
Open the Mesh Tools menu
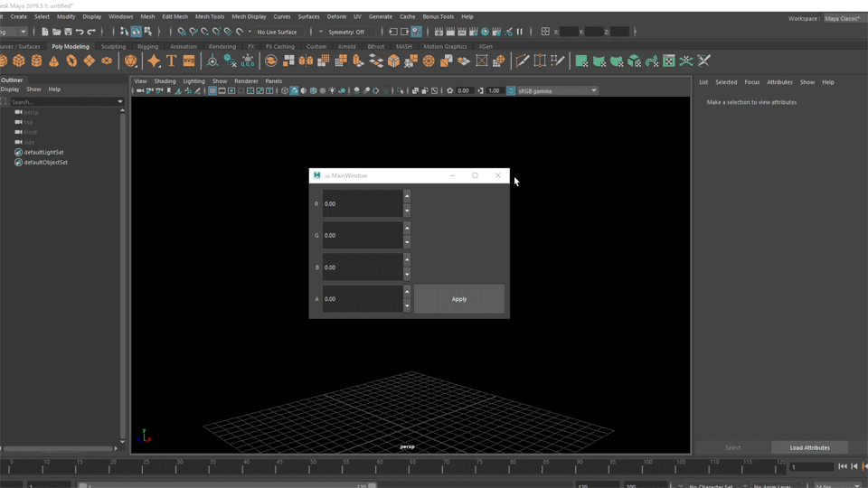(210, 16)
